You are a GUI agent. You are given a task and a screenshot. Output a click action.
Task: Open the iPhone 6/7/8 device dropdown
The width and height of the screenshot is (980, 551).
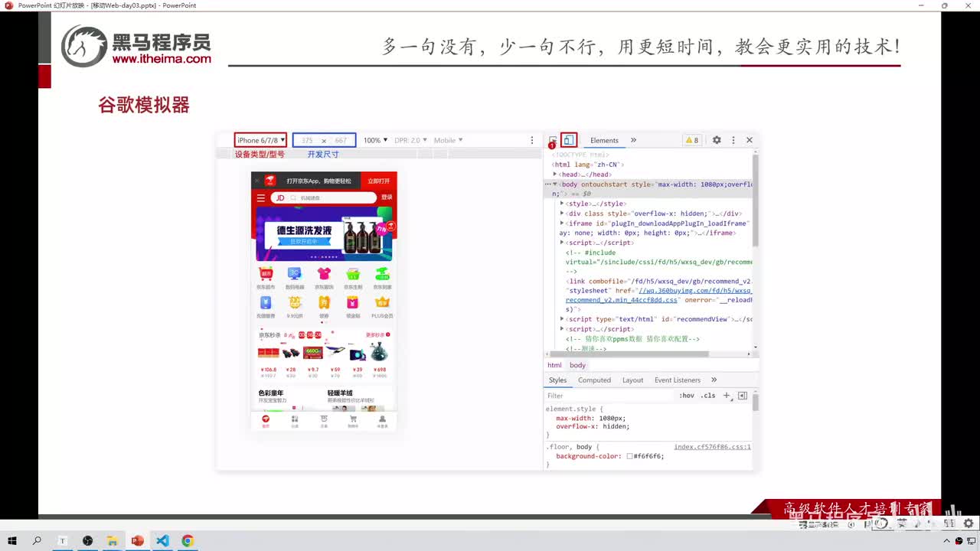click(x=261, y=140)
